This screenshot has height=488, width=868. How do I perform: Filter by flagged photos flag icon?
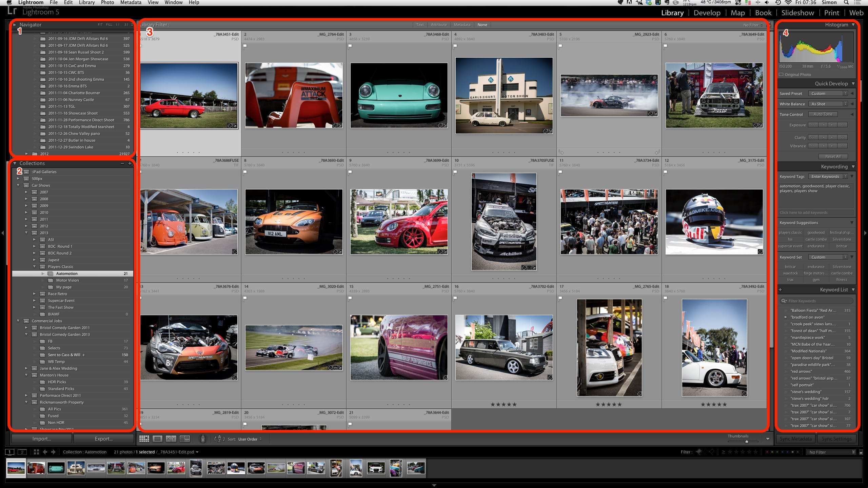tap(698, 452)
